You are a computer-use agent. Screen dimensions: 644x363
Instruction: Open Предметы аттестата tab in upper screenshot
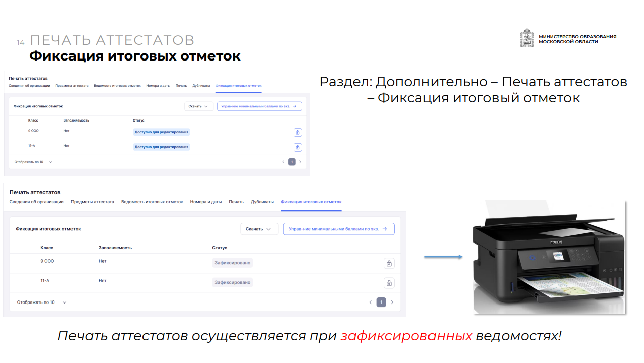[72, 86]
